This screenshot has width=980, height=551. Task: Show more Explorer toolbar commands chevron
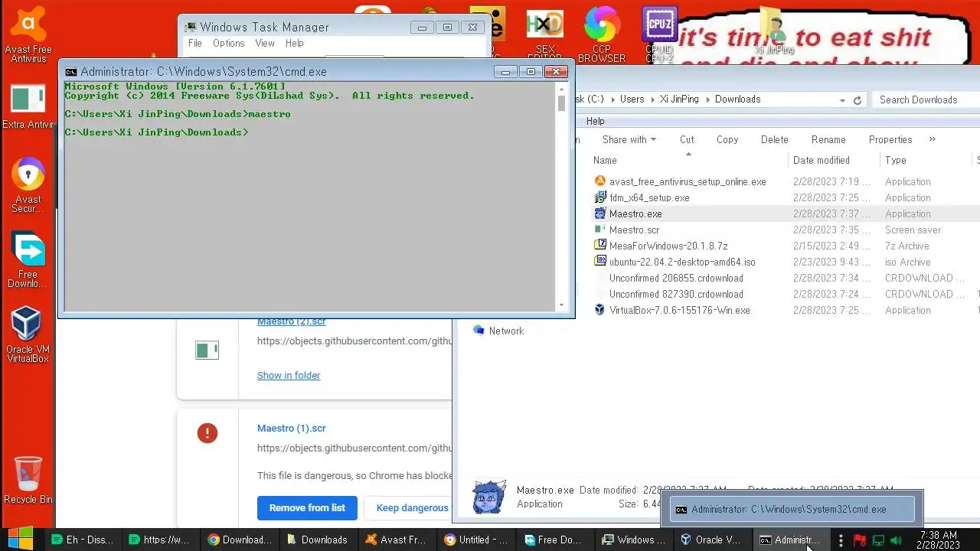(932, 139)
